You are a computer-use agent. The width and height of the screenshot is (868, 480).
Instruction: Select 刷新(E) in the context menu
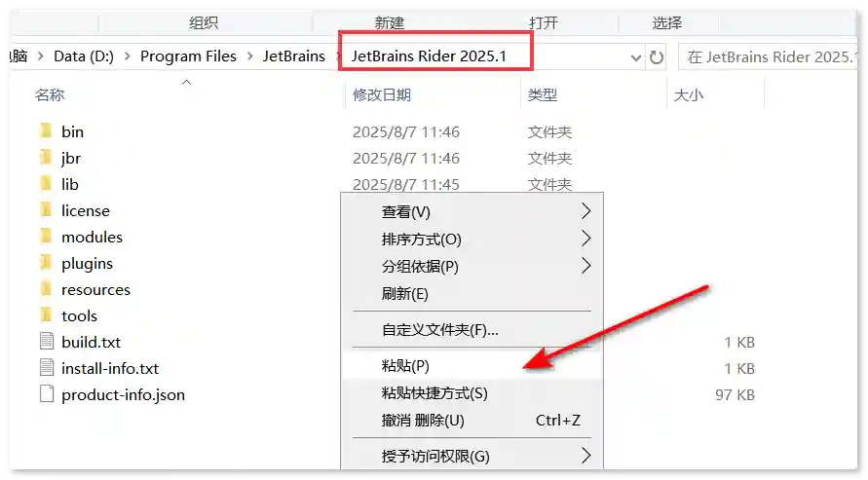[x=405, y=293]
